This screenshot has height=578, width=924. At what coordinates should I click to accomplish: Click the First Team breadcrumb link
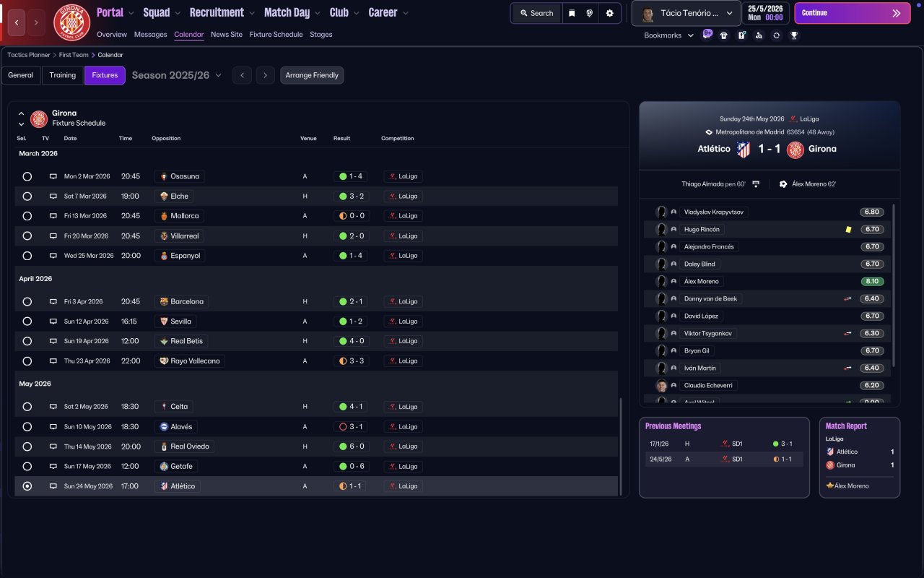74,55
